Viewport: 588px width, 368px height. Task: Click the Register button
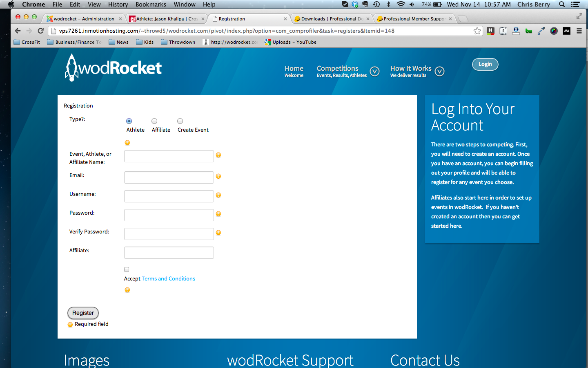coord(83,313)
